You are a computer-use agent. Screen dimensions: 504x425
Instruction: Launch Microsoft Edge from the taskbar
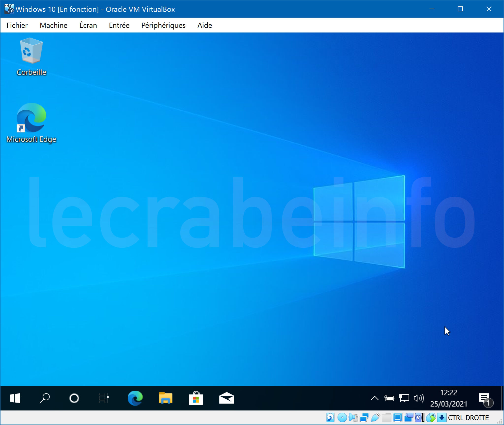135,397
